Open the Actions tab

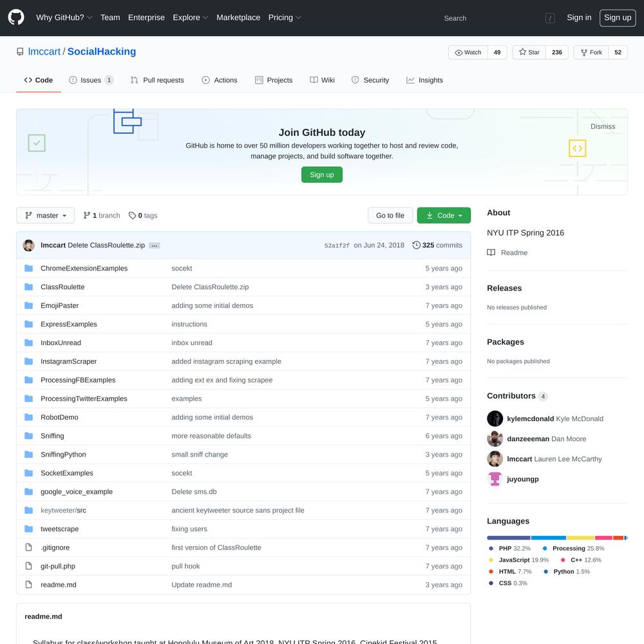[x=220, y=80]
